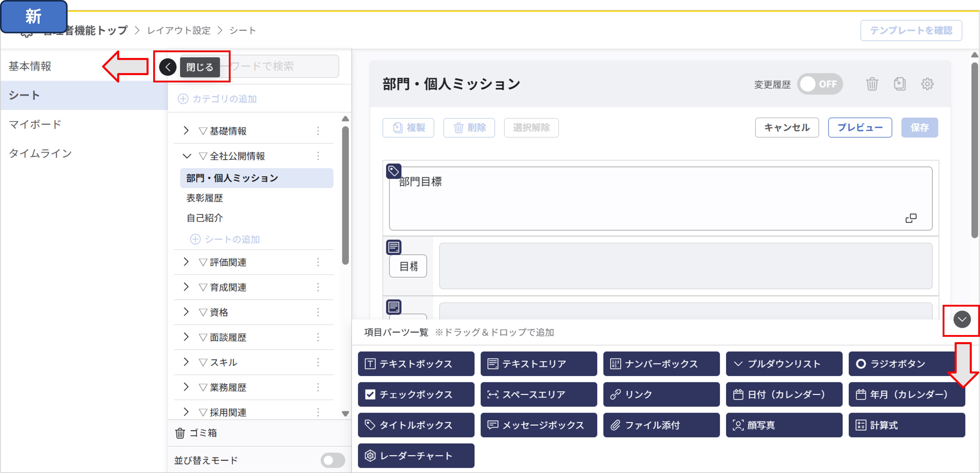Click the title tag icon on 部門目標

pyautogui.click(x=393, y=171)
